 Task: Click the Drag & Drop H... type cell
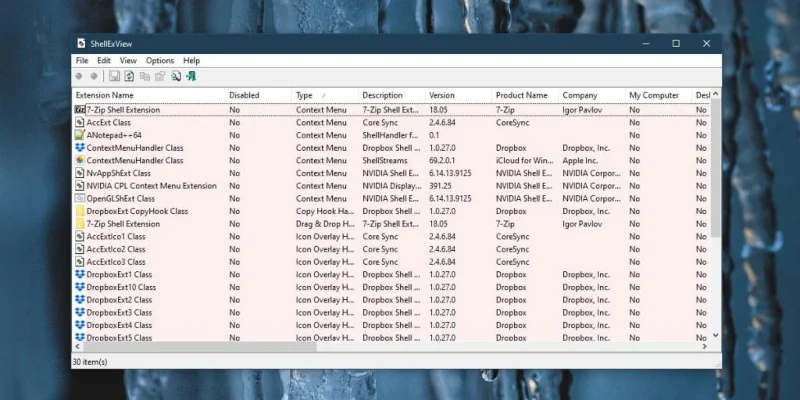coord(325,224)
